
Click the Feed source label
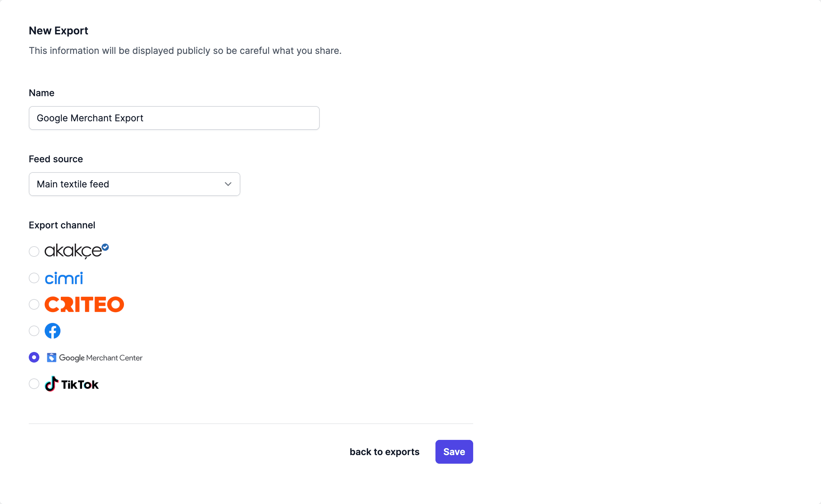tap(56, 159)
